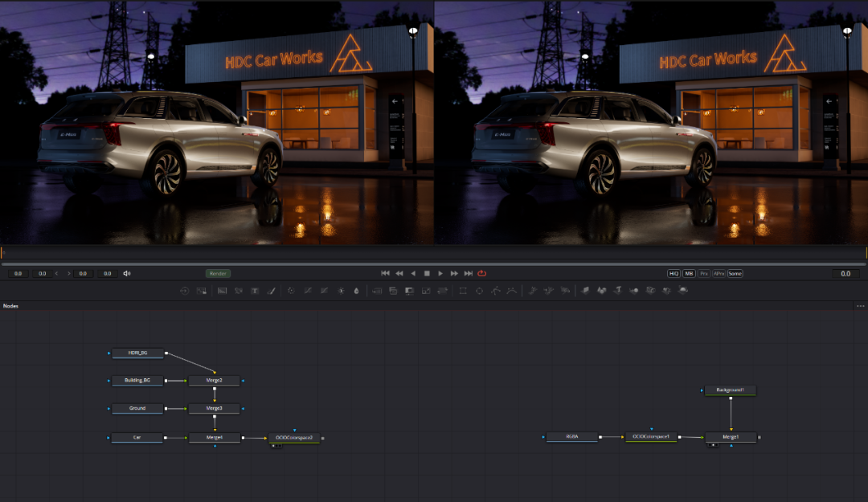Toggle HiQ high quality mode
The width and height of the screenshot is (868, 502).
coord(674,273)
